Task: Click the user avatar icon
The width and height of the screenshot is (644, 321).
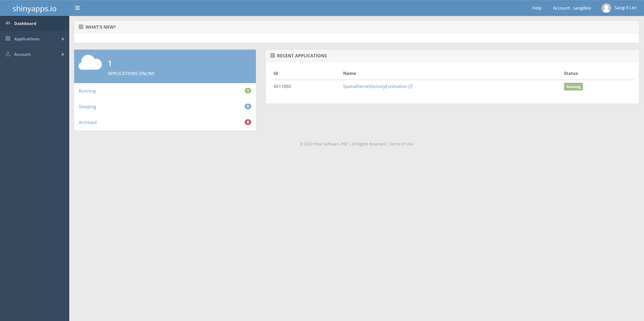Action: tap(606, 8)
